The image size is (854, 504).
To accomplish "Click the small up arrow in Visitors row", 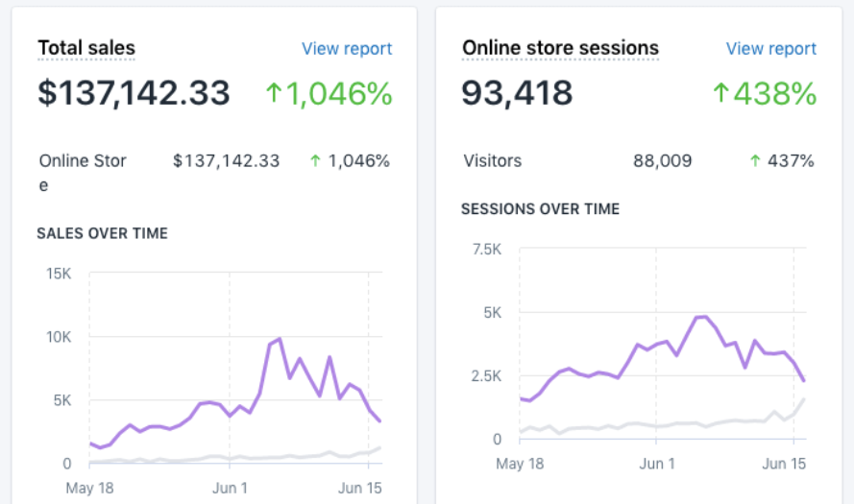I will (754, 161).
